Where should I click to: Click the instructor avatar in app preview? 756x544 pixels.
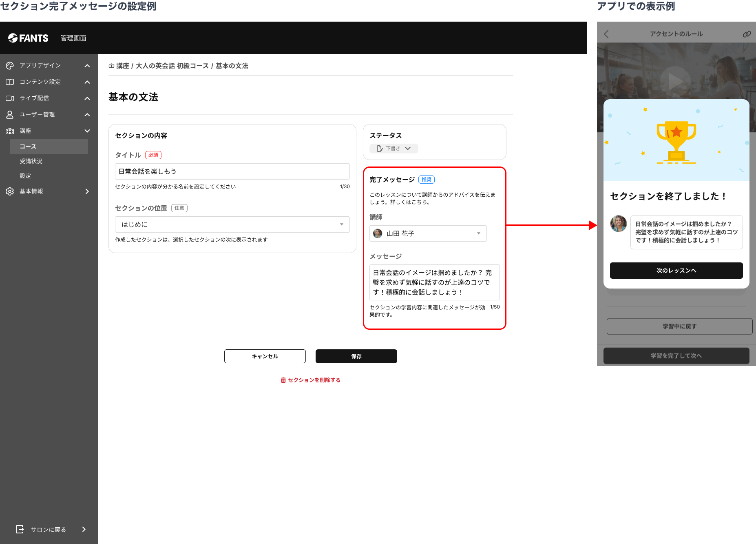point(619,224)
